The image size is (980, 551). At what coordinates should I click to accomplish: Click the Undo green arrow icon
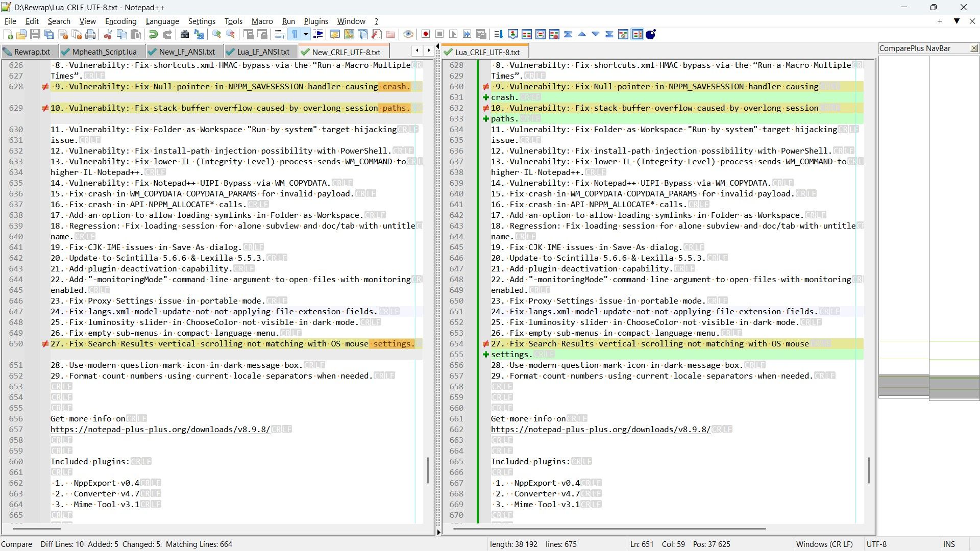click(x=153, y=35)
